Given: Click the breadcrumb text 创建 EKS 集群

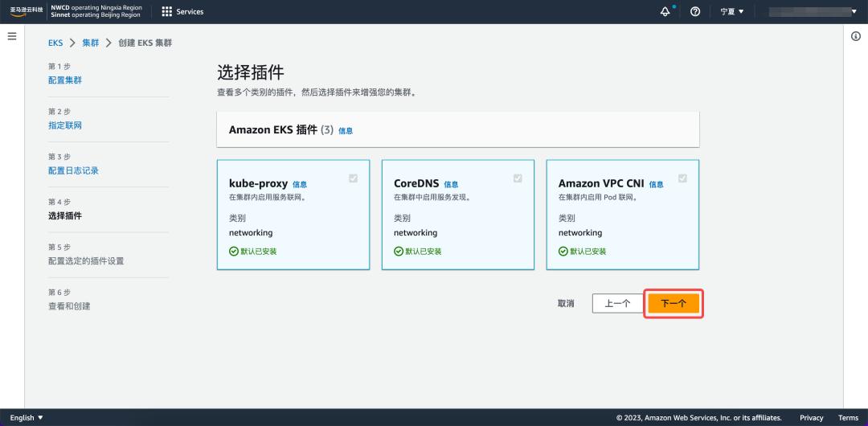Looking at the screenshot, I should (x=145, y=43).
